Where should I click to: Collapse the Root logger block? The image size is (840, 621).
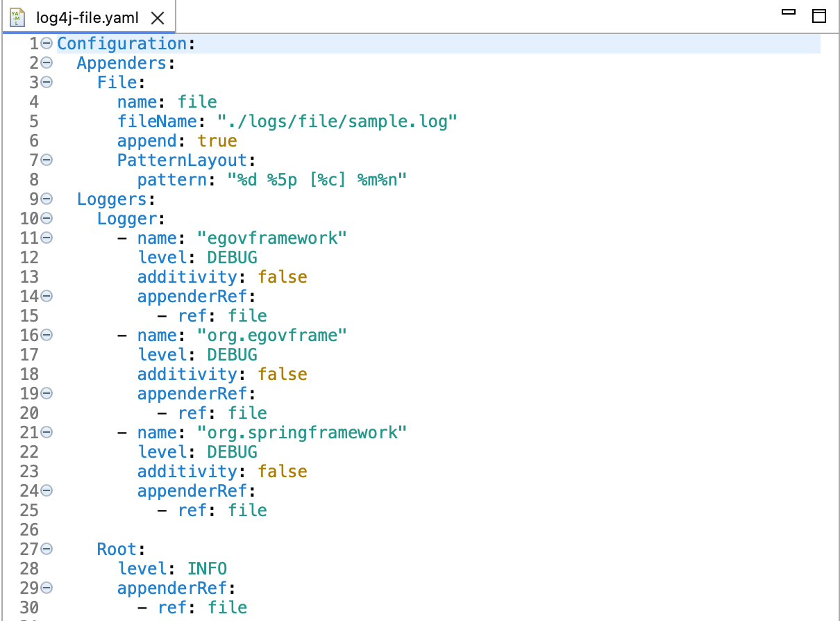click(x=45, y=549)
